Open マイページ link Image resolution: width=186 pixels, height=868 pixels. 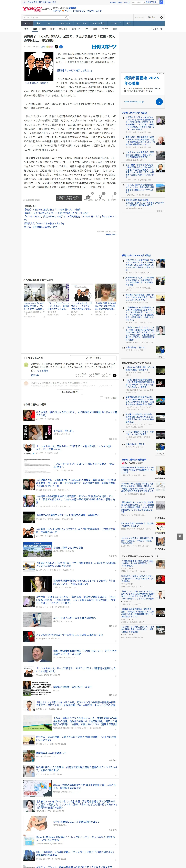click(x=139, y=17)
